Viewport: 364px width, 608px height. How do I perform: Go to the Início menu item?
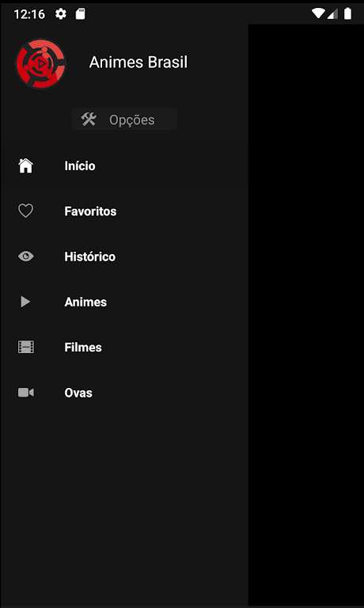(124, 165)
